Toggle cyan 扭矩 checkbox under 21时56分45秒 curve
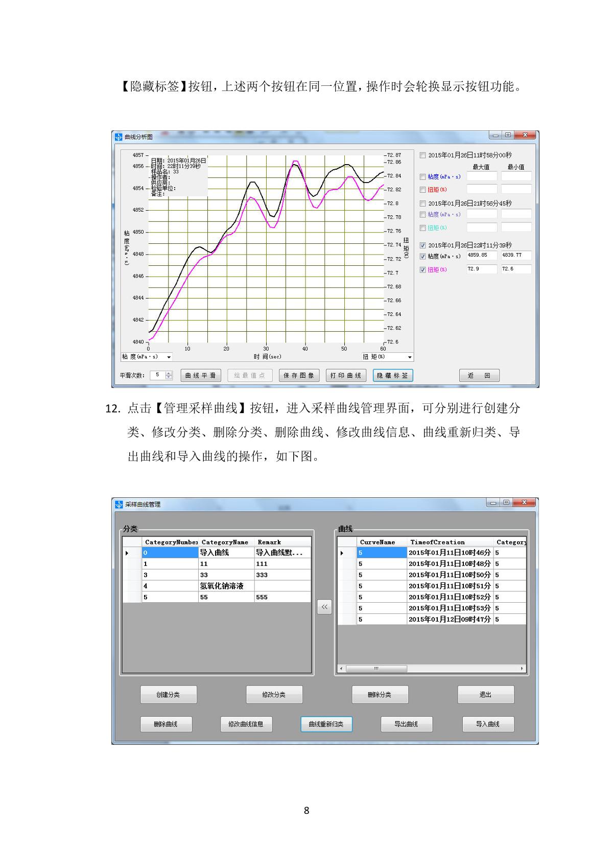The image size is (613, 868). pos(422,228)
